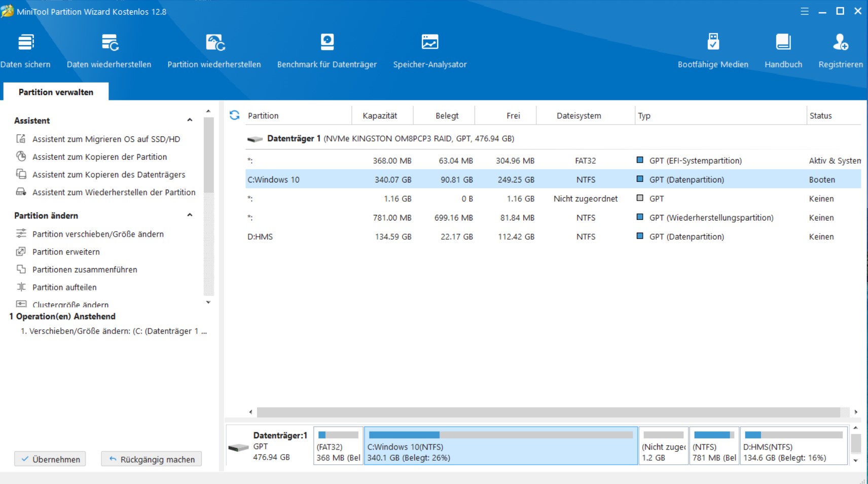Select the unallocated 1.2 GB block in disk map
The image size is (868, 484).
tap(664, 446)
